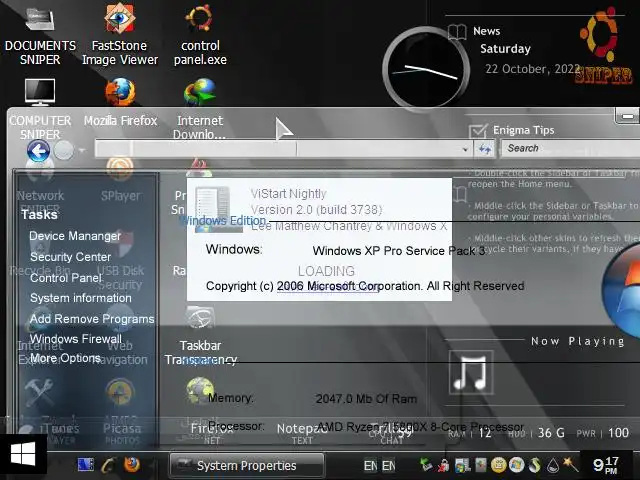The image size is (640, 480).
Task: Open the DOCUMENTS SNIPER desktop icon
Action: tap(40, 35)
